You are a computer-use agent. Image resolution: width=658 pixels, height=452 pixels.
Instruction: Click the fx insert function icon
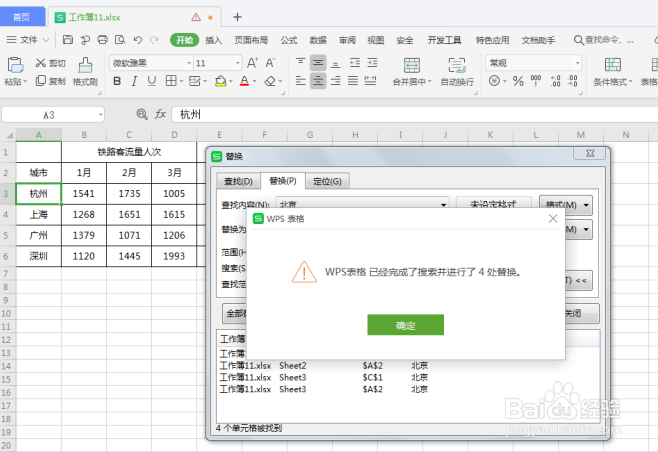[160, 114]
